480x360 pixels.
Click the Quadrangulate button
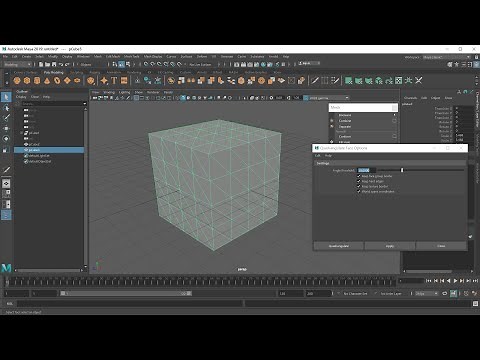click(x=339, y=246)
